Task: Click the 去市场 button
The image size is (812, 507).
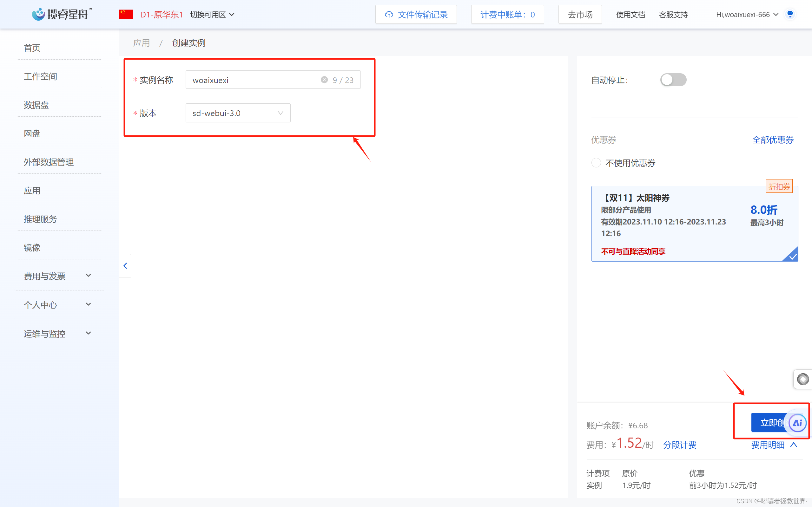Action: coord(580,15)
